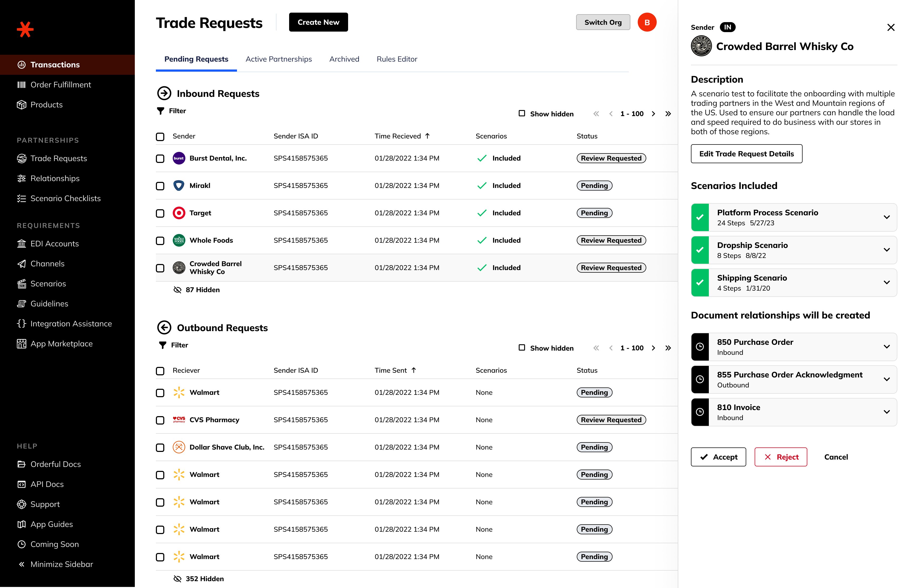Open Coming Soon clock icon
This screenshot has height=588, width=910.
[22, 545]
